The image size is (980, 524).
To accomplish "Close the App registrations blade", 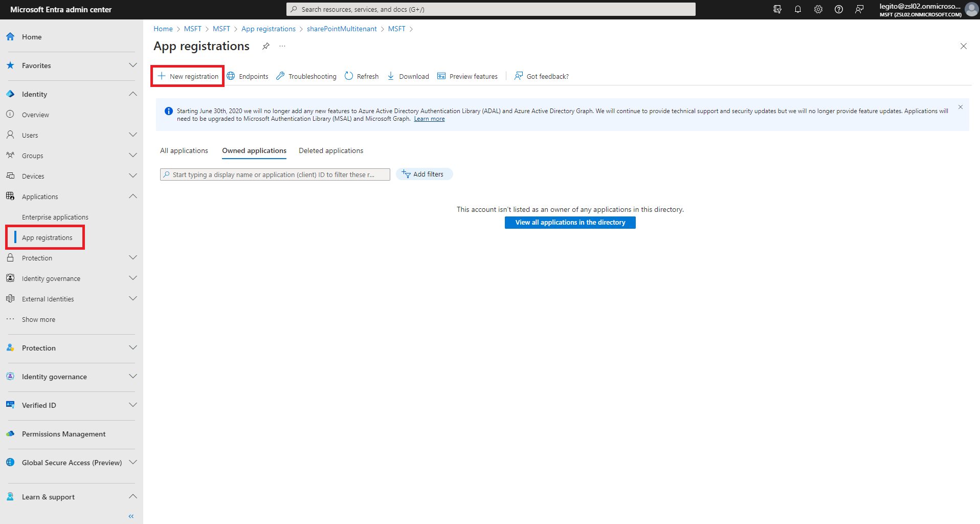I will (964, 46).
